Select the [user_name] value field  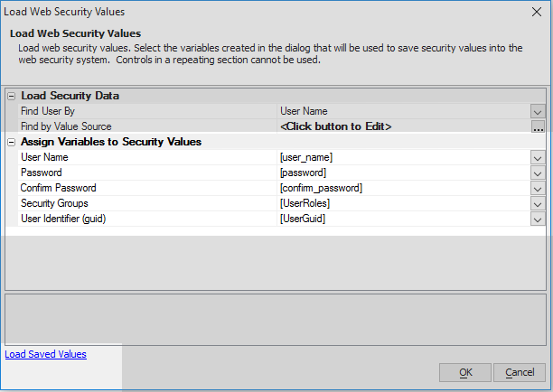(x=404, y=157)
